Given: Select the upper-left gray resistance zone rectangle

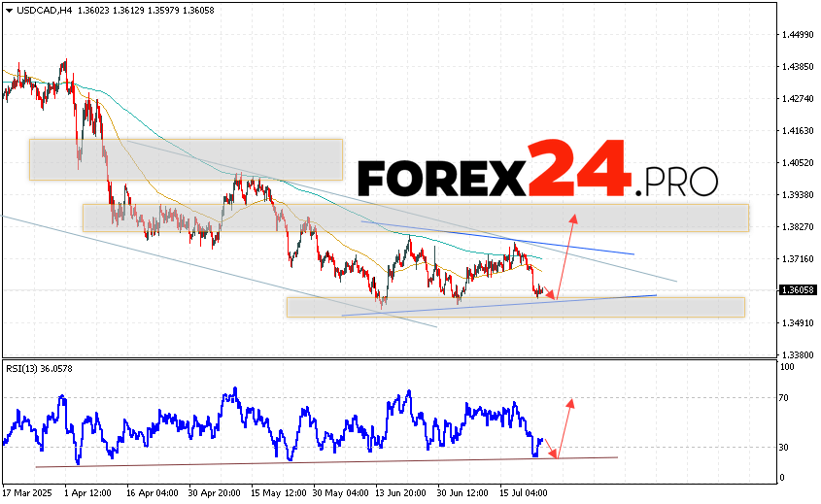Looking at the screenshot, I should point(186,159).
